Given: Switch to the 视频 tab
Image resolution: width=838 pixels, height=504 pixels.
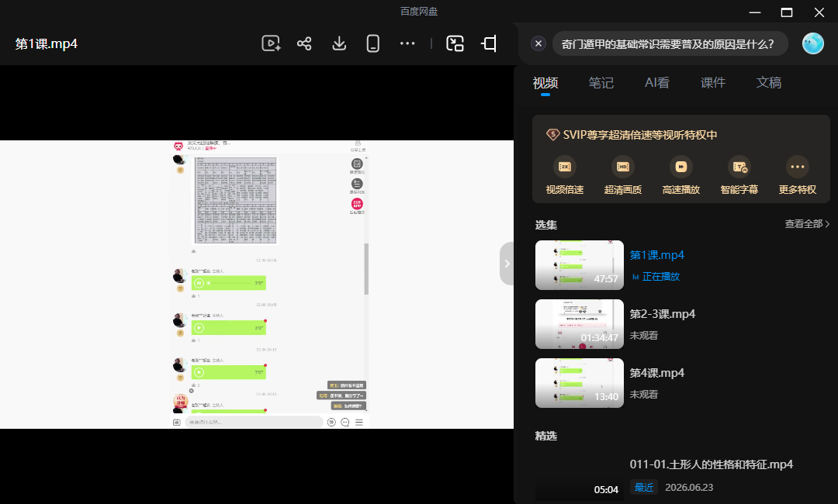Looking at the screenshot, I should [545, 83].
